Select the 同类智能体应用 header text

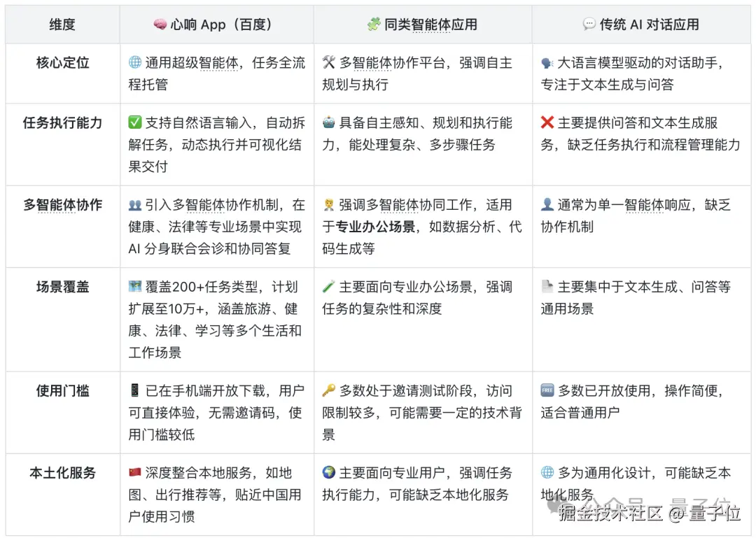[x=430, y=24]
